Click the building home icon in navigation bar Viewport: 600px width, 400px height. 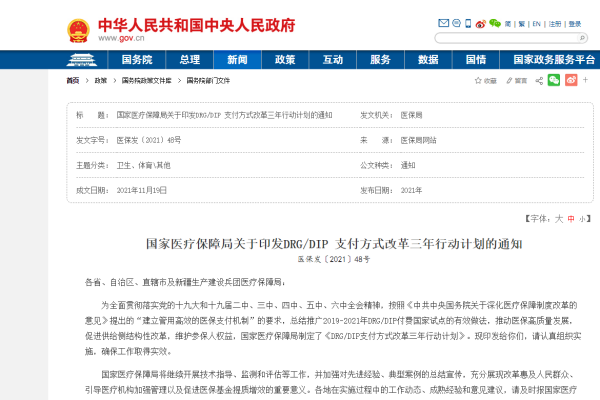coord(82,60)
